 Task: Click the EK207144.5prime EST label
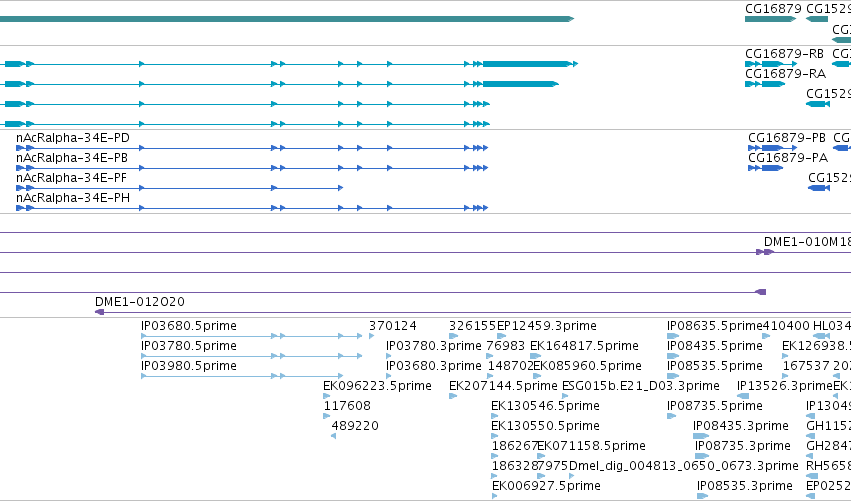pyautogui.click(x=503, y=386)
